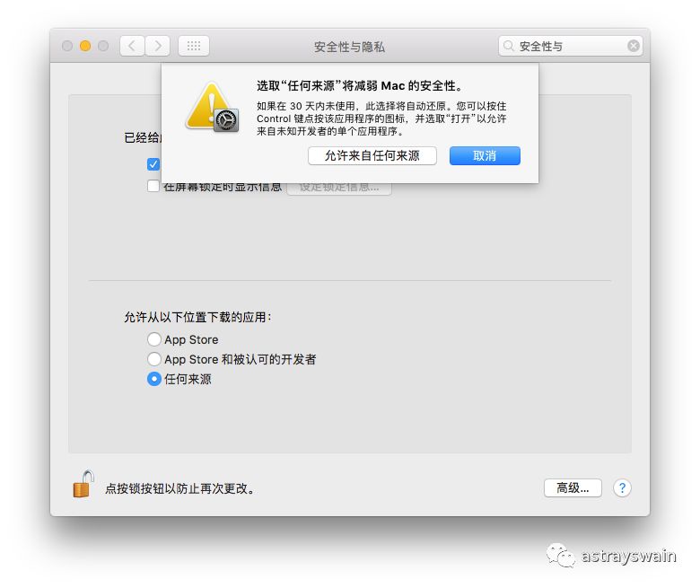Click the padlock icon to lock settings

(x=83, y=484)
